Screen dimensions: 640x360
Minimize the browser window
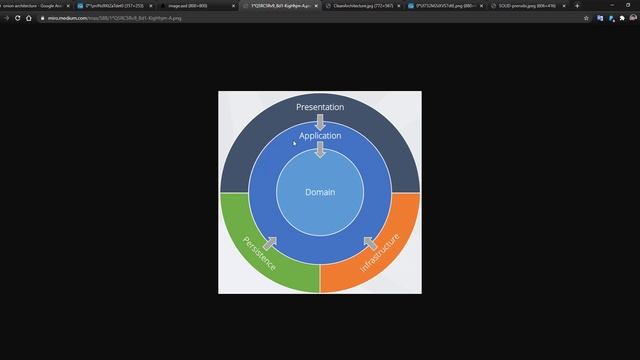[x=612, y=5]
